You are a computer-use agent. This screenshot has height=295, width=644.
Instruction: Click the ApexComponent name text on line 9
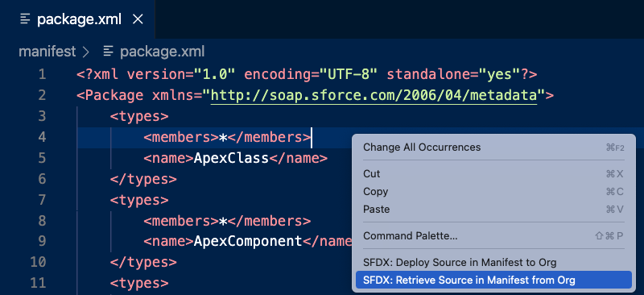248,241
